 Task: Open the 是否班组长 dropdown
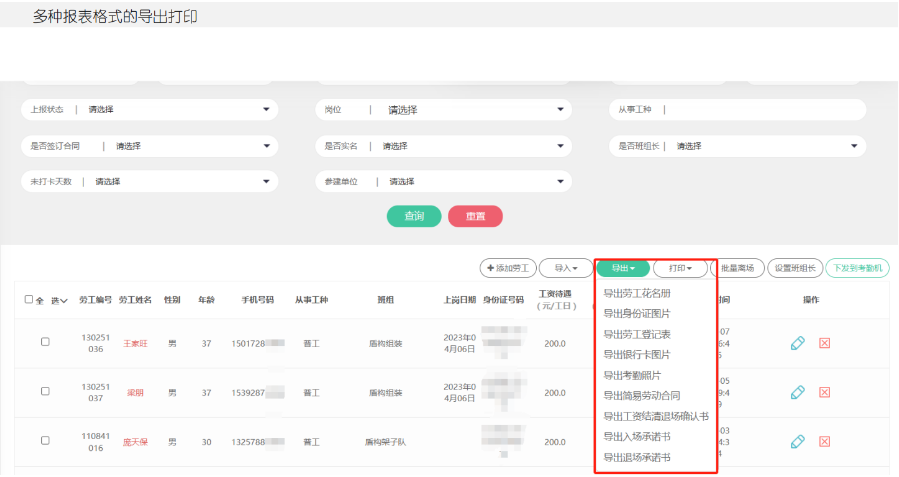[737, 146]
